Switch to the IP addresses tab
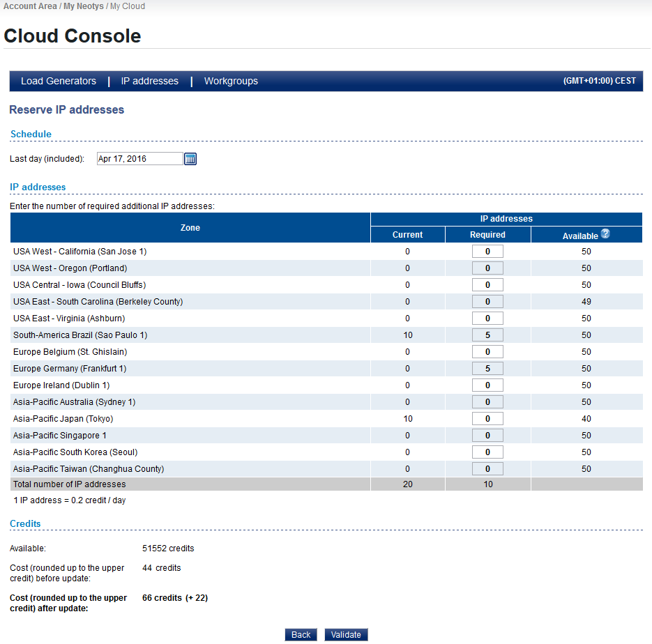 coord(150,81)
